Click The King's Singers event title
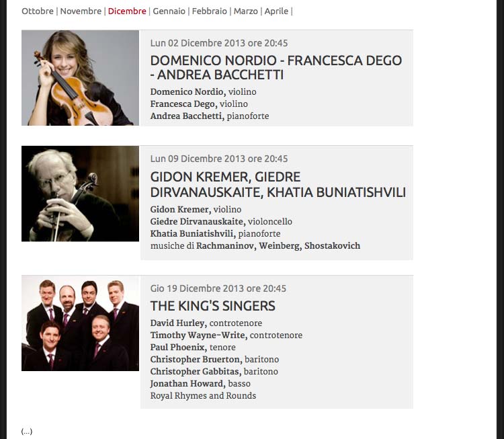 [x=213, y=306]
